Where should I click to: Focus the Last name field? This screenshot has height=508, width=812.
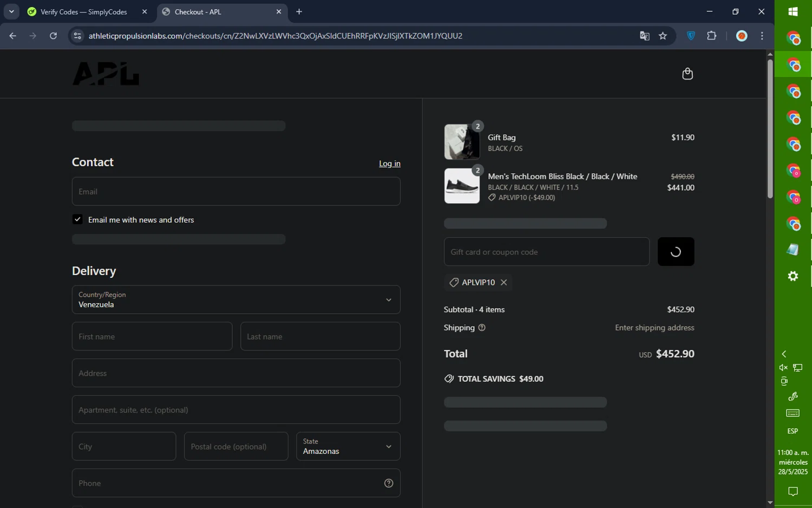point(320,336)
